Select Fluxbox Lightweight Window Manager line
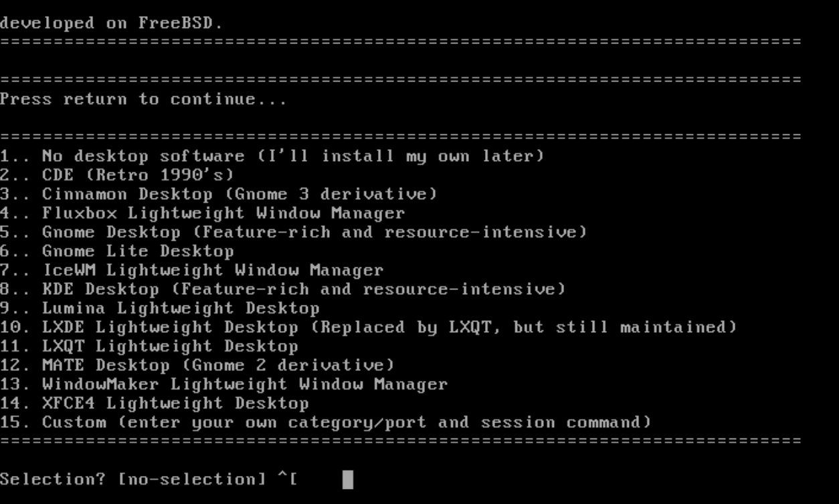 (x=202, y=213)
